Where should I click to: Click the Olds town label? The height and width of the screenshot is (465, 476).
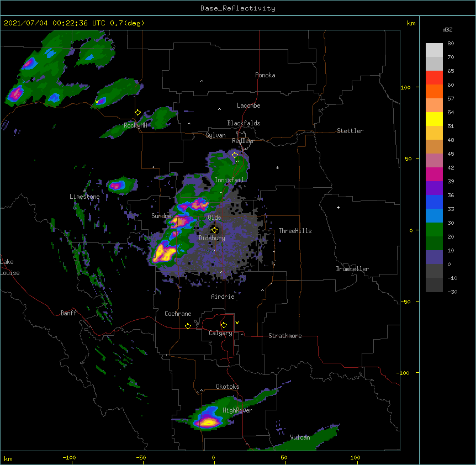pyautogui.click(x=214, y=218)
